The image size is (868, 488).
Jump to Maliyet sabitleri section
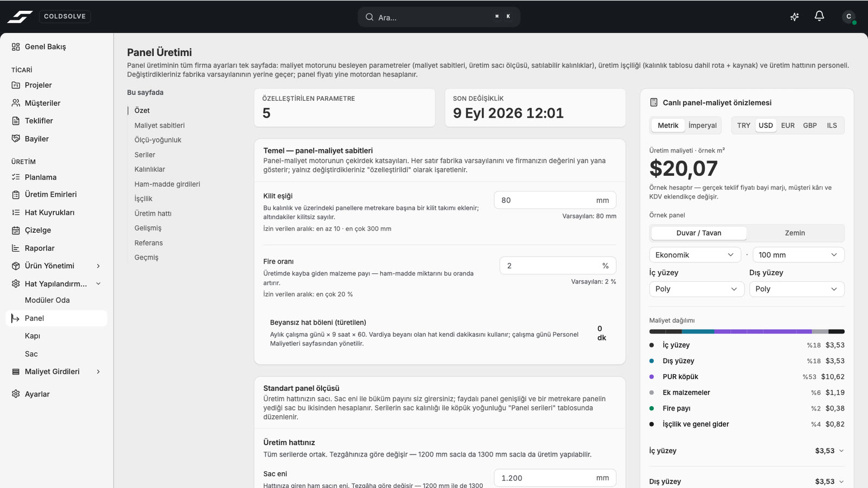[x=159, y=125]
